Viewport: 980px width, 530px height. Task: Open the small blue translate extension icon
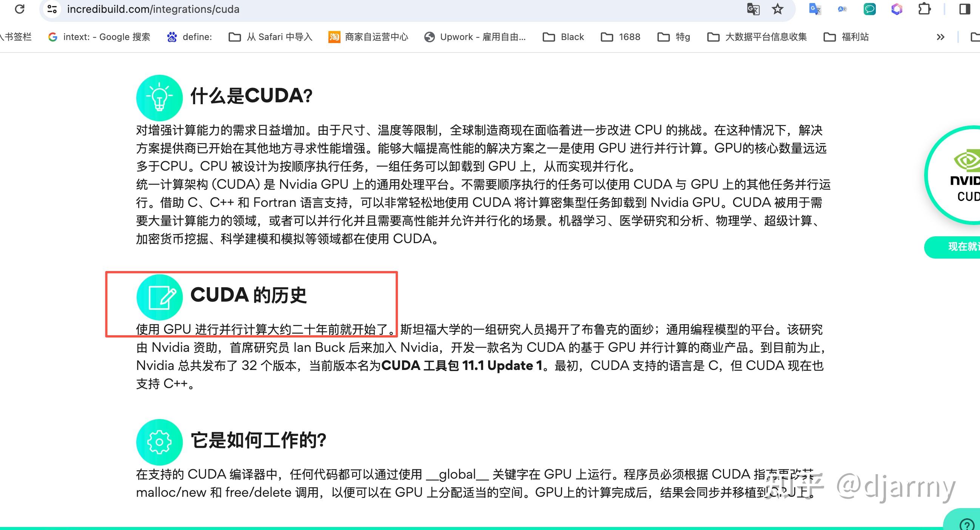coord(842,9)
